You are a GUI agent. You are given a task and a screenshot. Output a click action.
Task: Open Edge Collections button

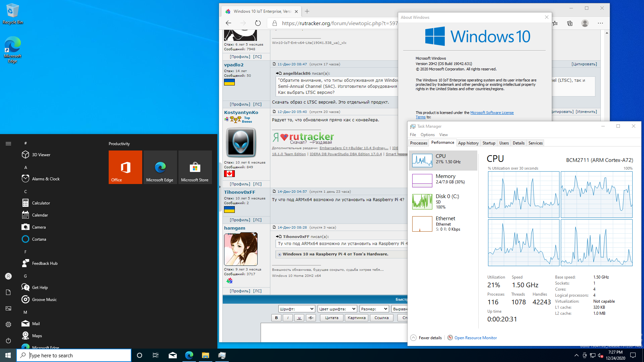point(570,23)
